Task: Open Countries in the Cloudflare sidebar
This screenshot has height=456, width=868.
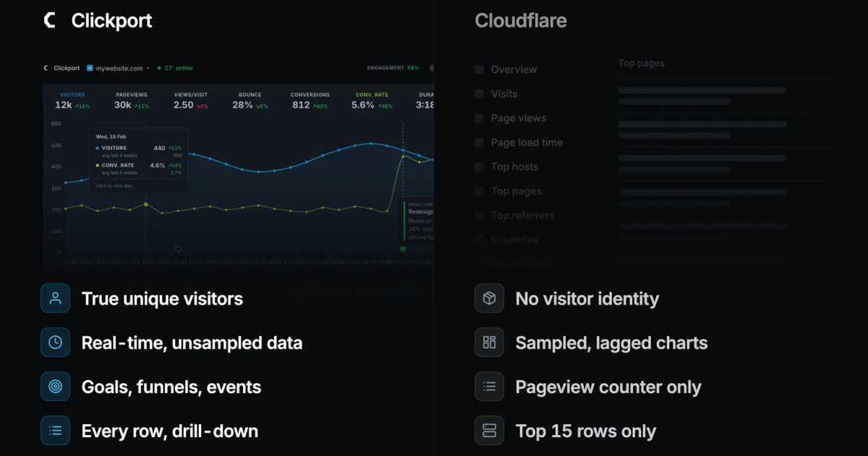Action: coord(514,240)
